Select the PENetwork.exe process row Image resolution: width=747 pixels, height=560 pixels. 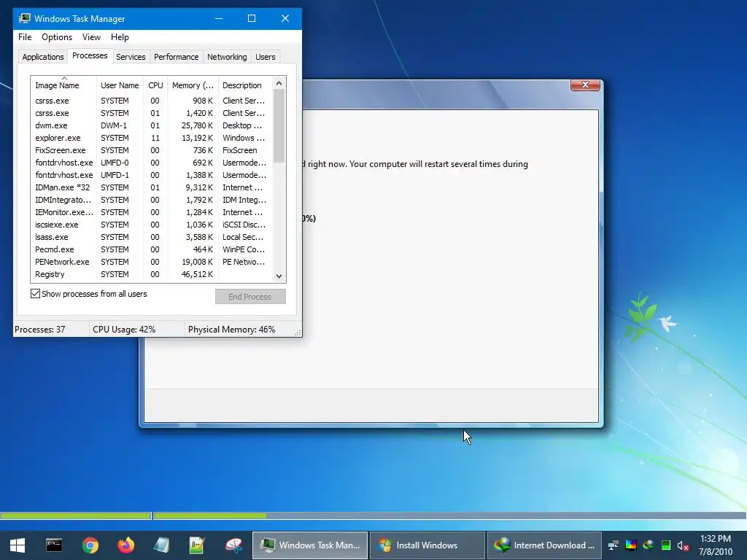point(152,262)
